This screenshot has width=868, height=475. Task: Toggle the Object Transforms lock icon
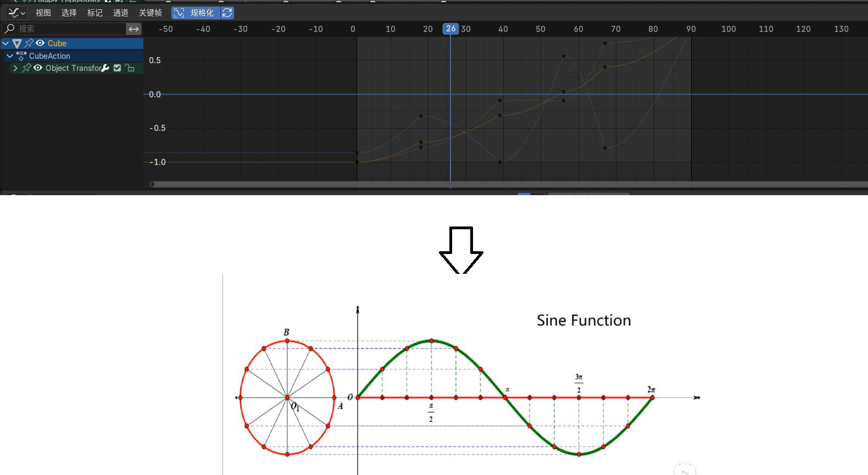(130, 68)
